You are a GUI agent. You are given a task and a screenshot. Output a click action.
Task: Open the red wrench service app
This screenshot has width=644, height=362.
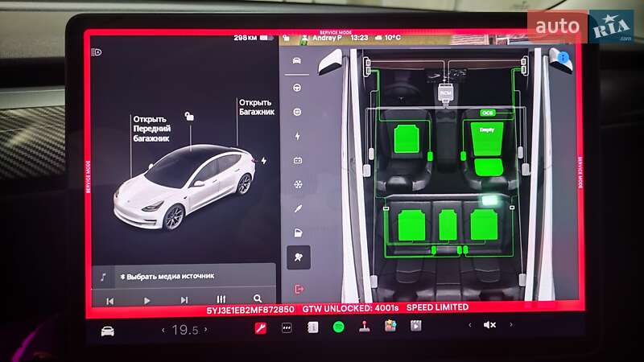(261, 328)
